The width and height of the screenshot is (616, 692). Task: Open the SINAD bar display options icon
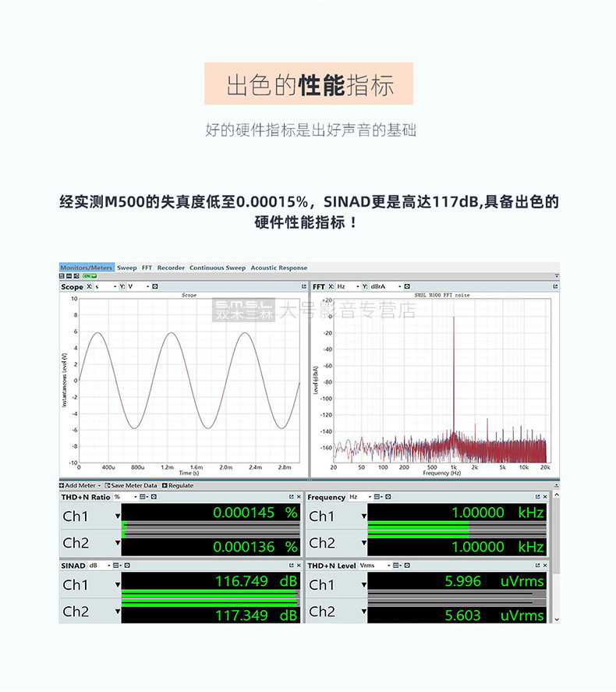click(x=117, y=566)
